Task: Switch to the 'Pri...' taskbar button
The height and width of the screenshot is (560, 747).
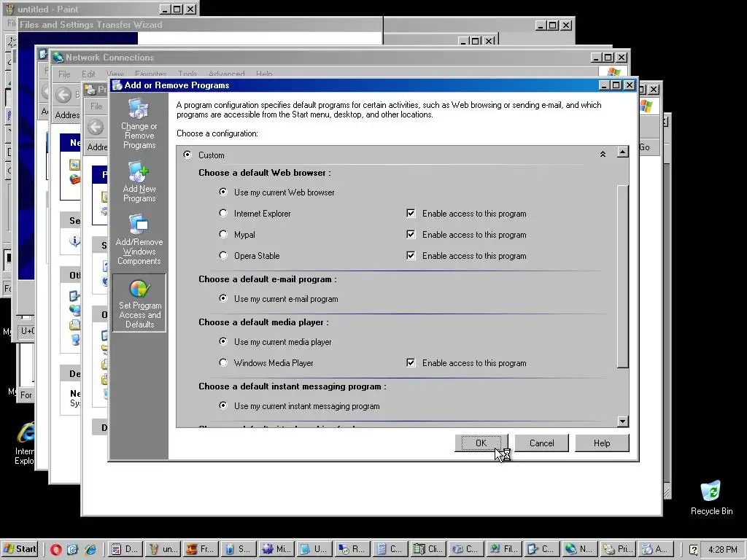Action: 616,549
